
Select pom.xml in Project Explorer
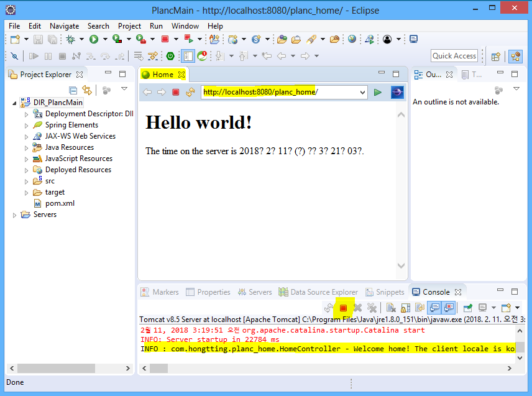pyautogui.click(x=58, y=203)
